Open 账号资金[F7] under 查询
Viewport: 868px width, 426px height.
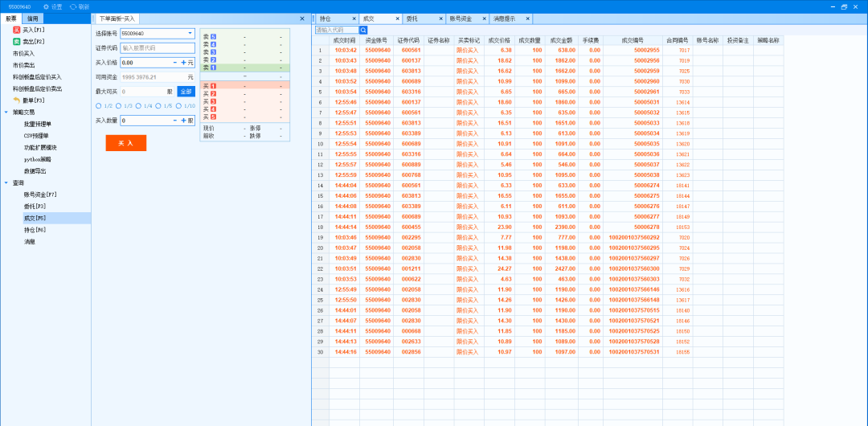[40, 195]
